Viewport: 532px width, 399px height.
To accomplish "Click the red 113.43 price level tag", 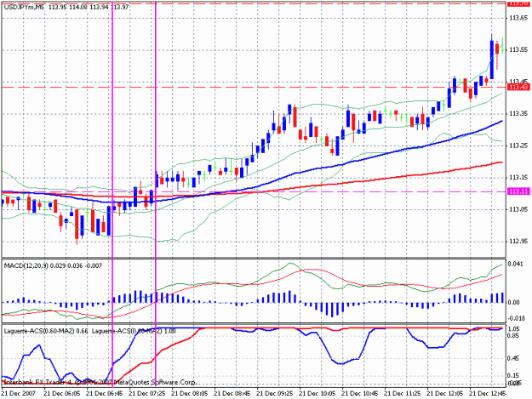I will point(518,88).
